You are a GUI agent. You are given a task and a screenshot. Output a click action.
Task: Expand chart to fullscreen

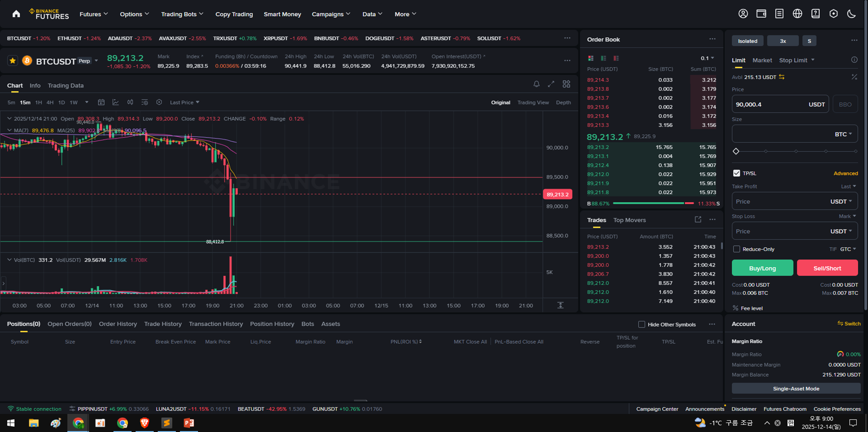tap(551, 84)
